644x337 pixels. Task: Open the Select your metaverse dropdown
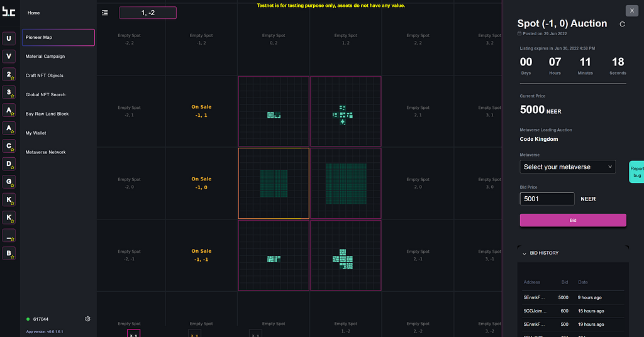click(568, 167)
